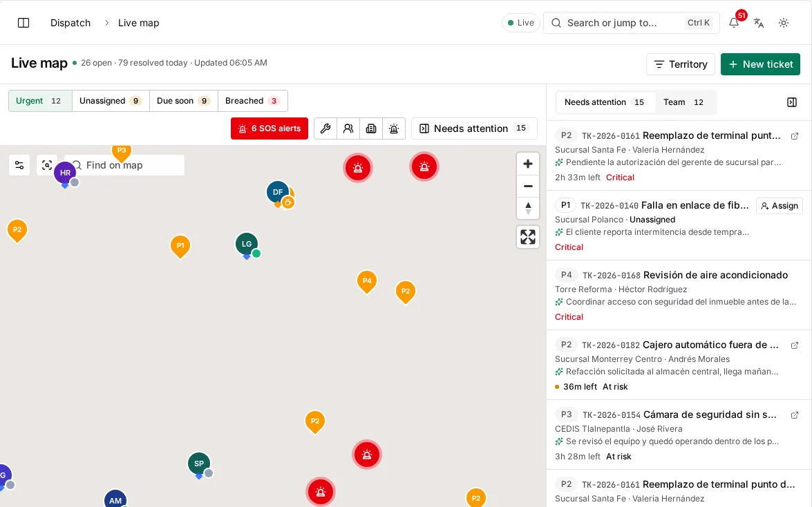Open ticket TK-2026-0182 in new window
This screenshot has width=812, height=507.
pos(795,345)
